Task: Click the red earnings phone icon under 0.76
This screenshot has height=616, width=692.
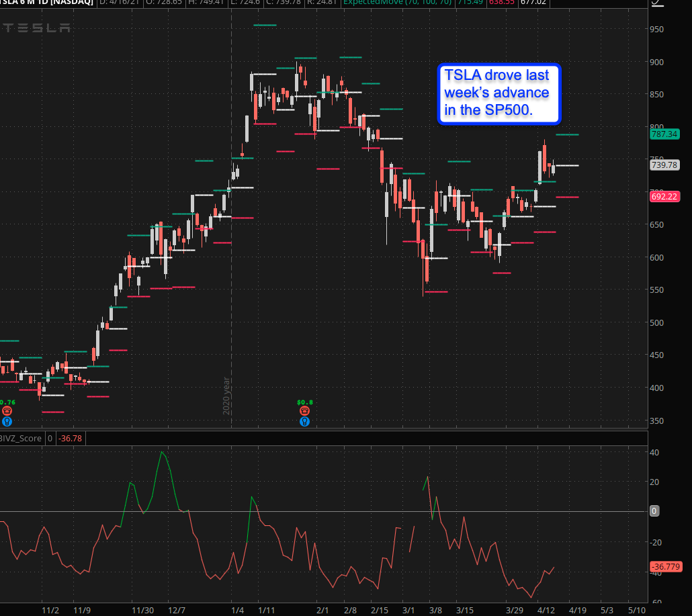Action: (x=7, y=411)
